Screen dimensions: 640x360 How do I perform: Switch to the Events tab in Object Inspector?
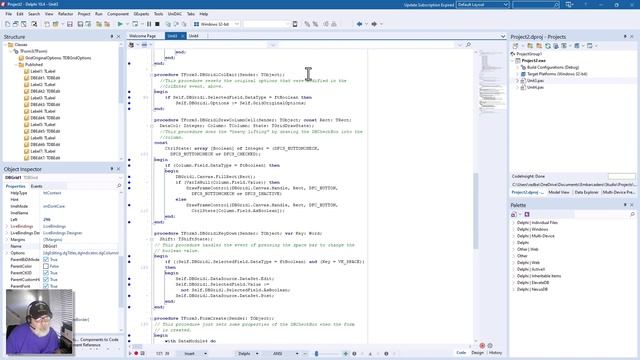point(36,186)
